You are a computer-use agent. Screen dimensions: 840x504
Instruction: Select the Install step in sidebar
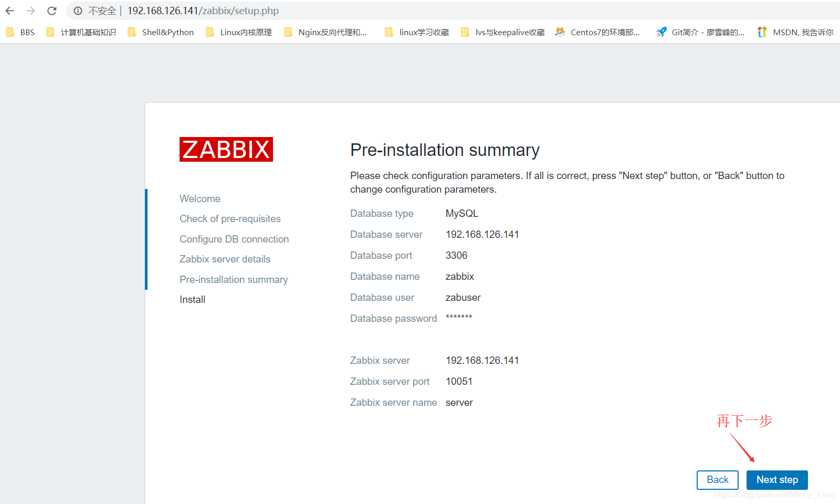point(192,300)
